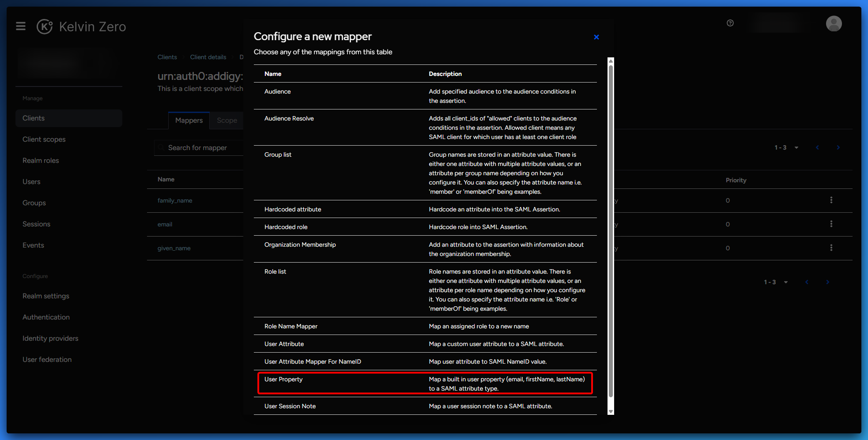Click scrollbar up arrow in dialog
Screen dimensions: 868x440
pos(611,60)
